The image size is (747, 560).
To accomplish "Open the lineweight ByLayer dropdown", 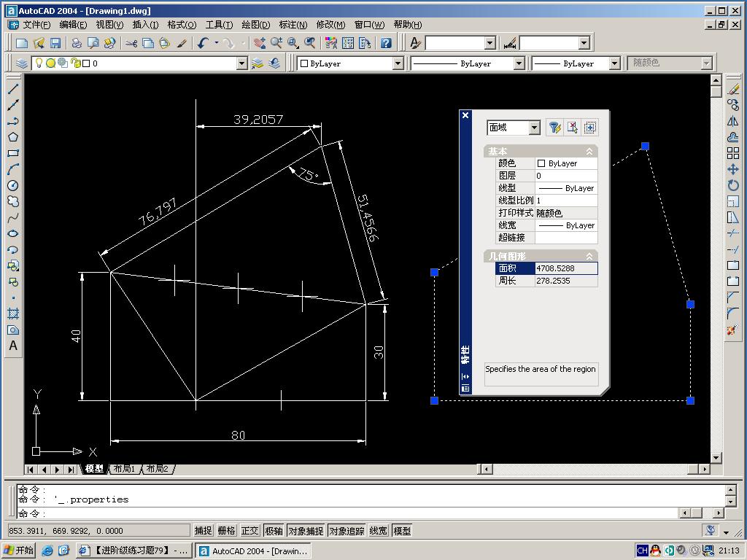I will tap(614, 63).
